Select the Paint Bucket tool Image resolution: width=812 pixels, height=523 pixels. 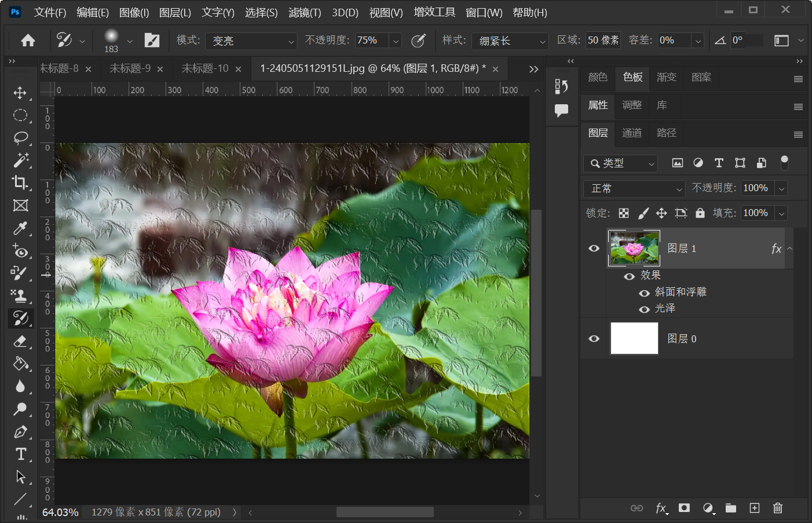click(x=20, y=364)
